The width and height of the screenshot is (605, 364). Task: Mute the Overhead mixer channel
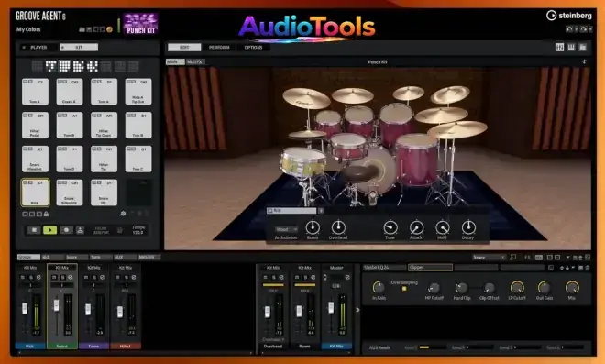tap(266, 277)
